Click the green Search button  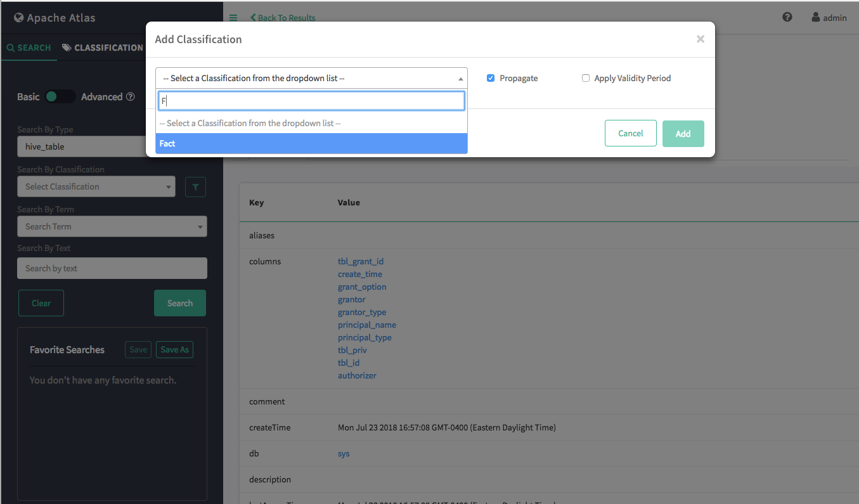click(180, 303)
